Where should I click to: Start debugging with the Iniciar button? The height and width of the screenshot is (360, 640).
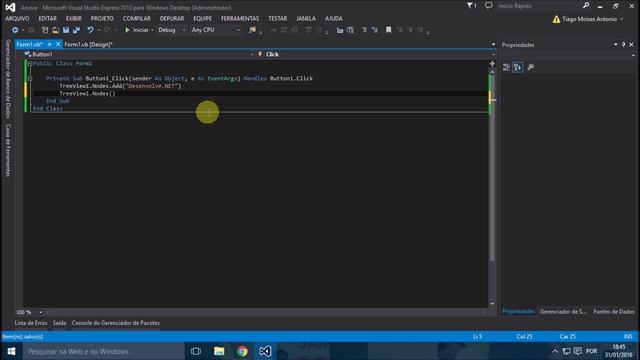(137, 30)
